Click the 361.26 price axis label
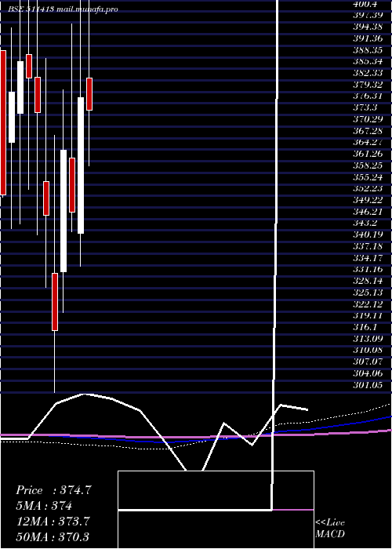The image size is (392, 549). click(x=367, y=154)
